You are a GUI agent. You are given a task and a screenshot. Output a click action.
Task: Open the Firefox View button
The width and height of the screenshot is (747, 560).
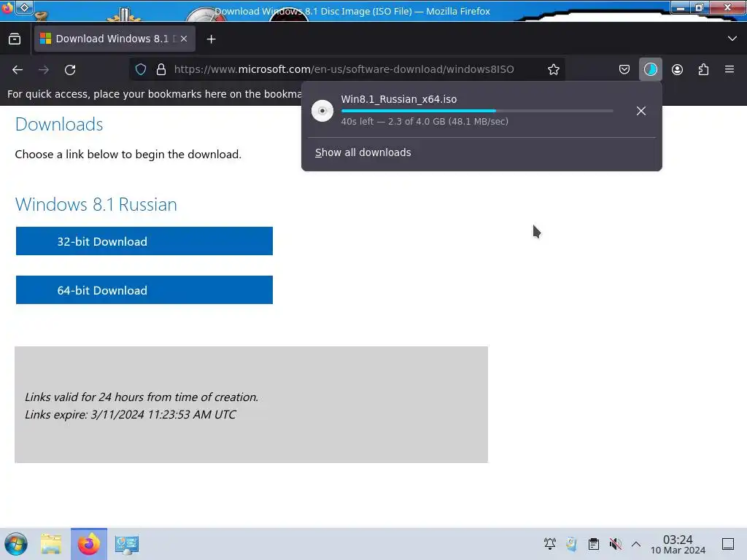[x=15, y=39]
